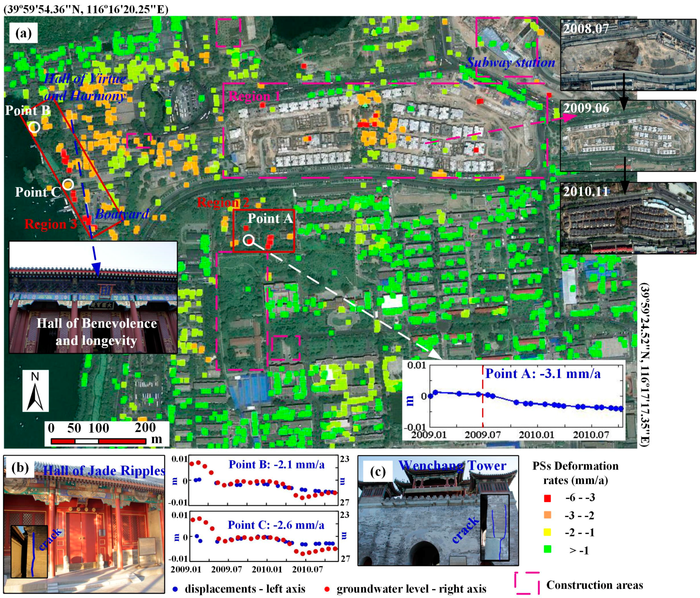Select the green > -1 legend swatch
Image resolution: width=700 pixels, height=598 pixels.
point(548,550)
